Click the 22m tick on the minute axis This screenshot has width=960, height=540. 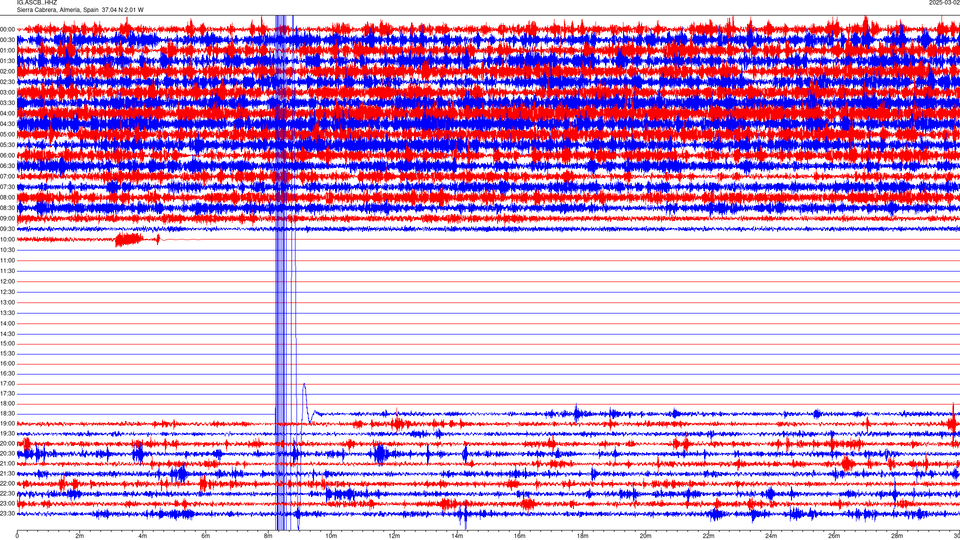[708, 536]
